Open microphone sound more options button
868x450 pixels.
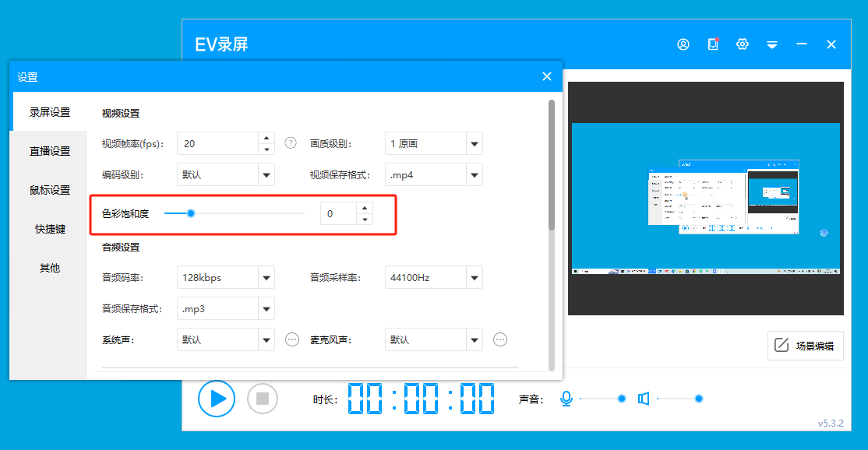(x=500, y=339)
